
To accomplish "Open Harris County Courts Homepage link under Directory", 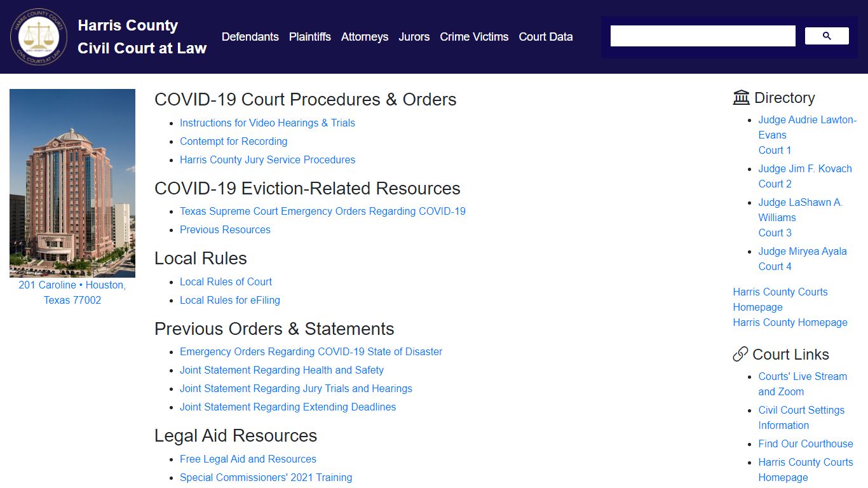I will 780,299.
